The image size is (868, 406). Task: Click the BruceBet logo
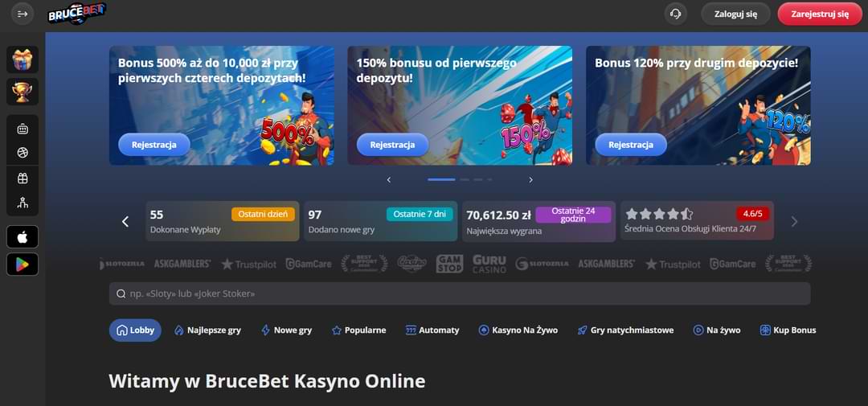pyautogui.click(x=76, y=14)
